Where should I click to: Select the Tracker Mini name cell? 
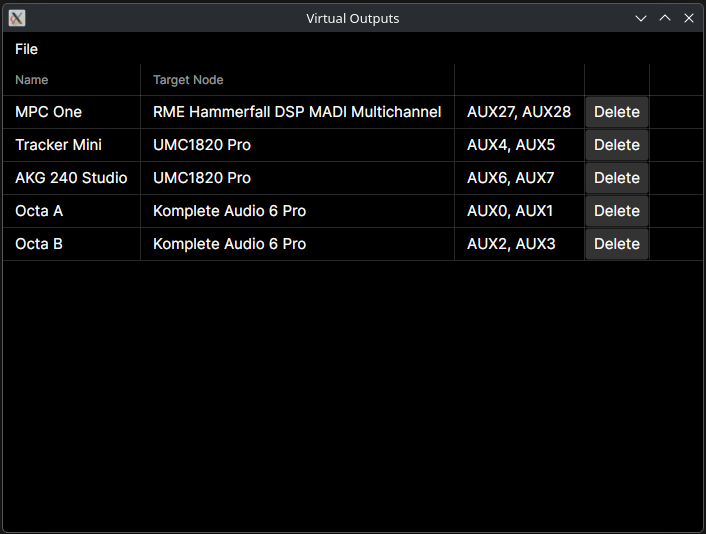[x=72, y=145]
